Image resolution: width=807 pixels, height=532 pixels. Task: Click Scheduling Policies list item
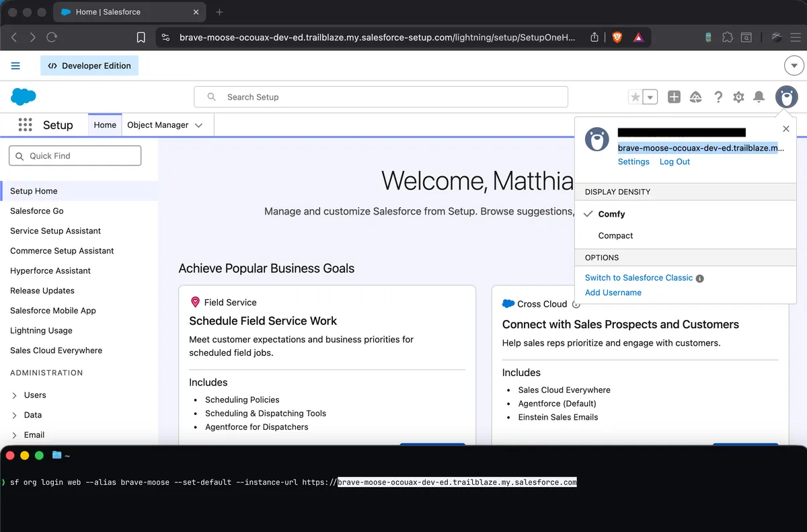tap(242, 400)
